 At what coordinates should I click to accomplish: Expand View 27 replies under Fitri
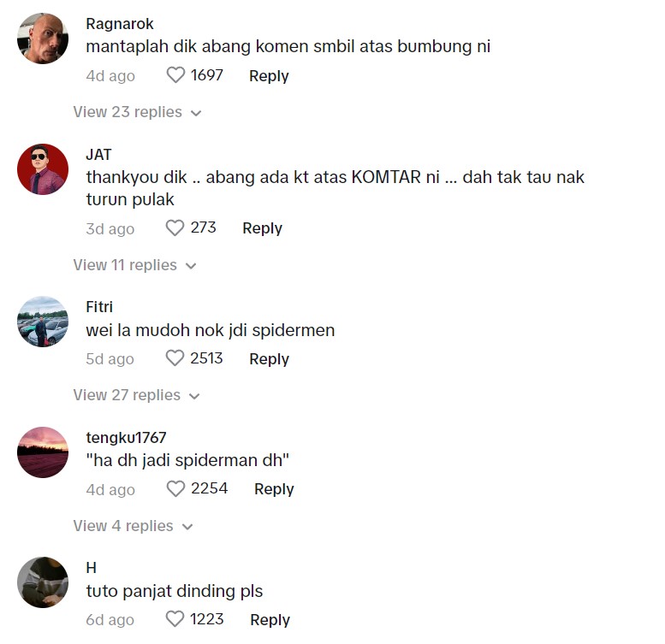click(x=136, y=395)
